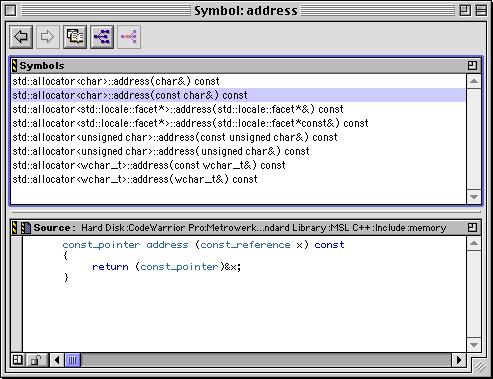Click the window resize grip corner
Screen dimensions: 493x379
[480, 366]
